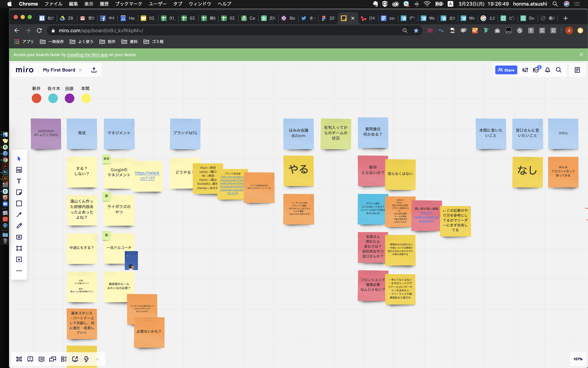
Task: Select the ブランドMTG sticky note
Action: pyautogui.click(x=185, y=134)
